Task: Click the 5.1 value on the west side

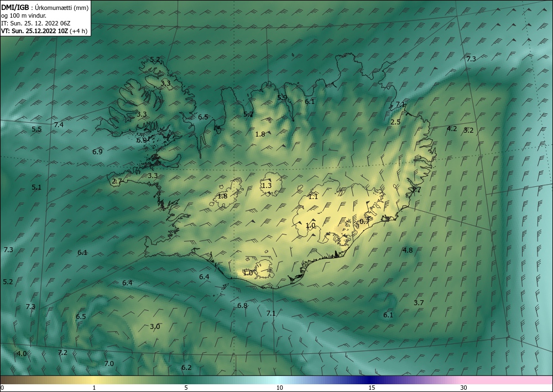Action: 36,187
